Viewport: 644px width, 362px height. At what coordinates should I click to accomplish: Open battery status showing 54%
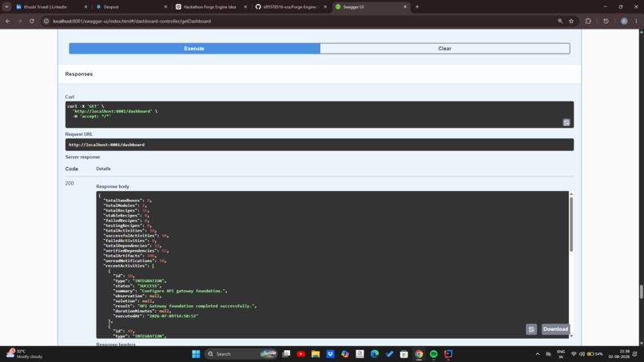[594, 354]
